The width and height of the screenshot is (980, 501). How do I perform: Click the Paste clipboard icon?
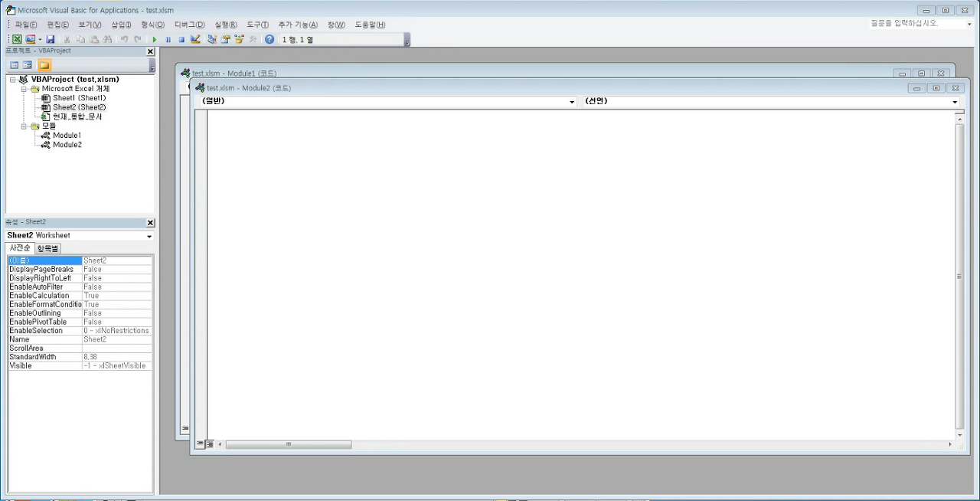coord(94,39)
